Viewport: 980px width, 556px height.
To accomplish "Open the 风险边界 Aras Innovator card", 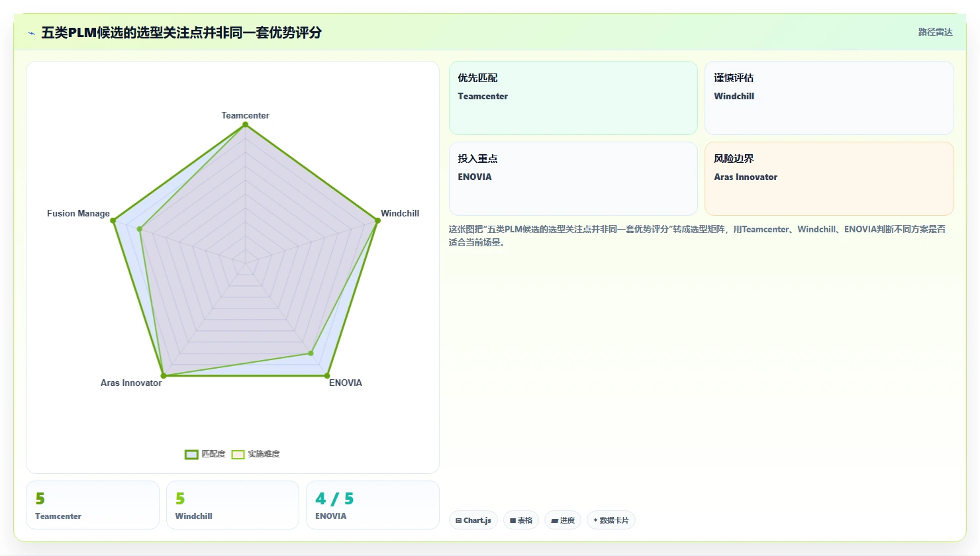I will [x=829, y=179].
